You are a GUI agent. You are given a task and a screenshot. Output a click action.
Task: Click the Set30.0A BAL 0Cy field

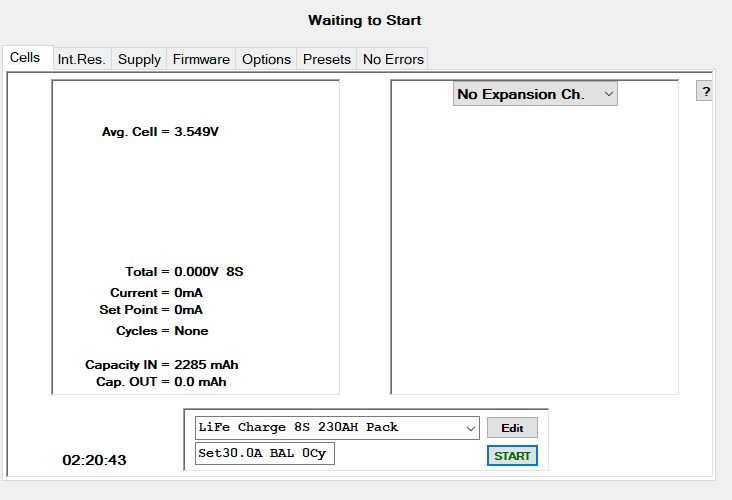(265, 454)
